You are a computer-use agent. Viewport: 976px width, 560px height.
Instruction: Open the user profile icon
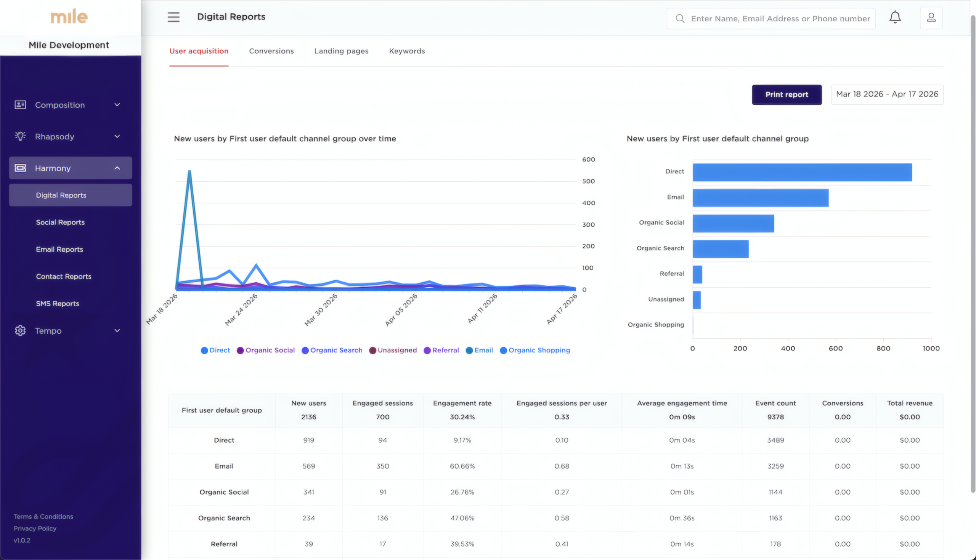click(x=931, y=17)
